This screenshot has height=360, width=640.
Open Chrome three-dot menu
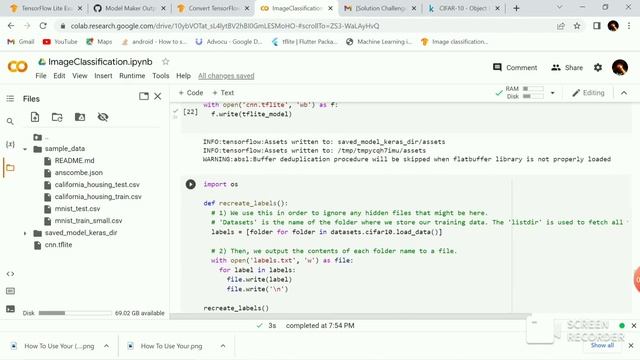pos(629,26)
